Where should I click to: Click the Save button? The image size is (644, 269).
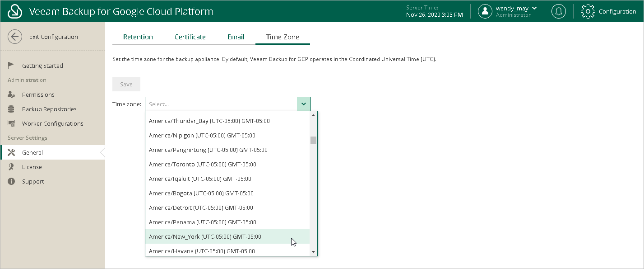click(126, 84)
